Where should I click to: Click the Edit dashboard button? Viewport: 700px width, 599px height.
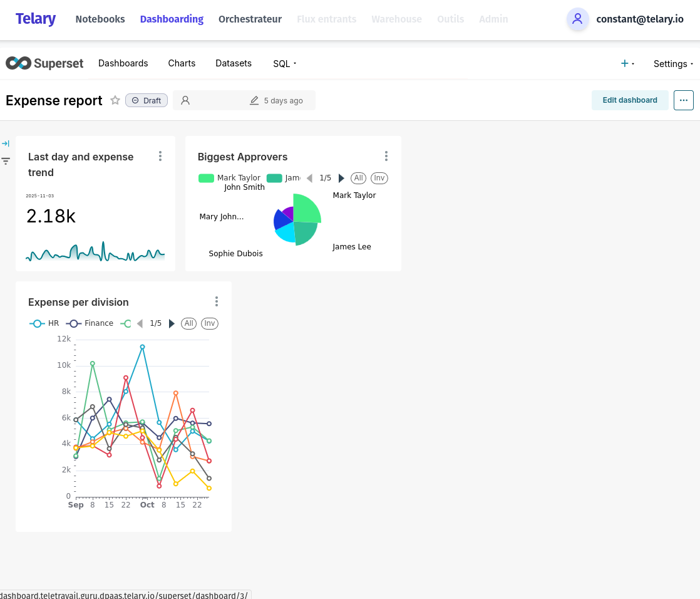pyautogui.click(x=630, y=100)
